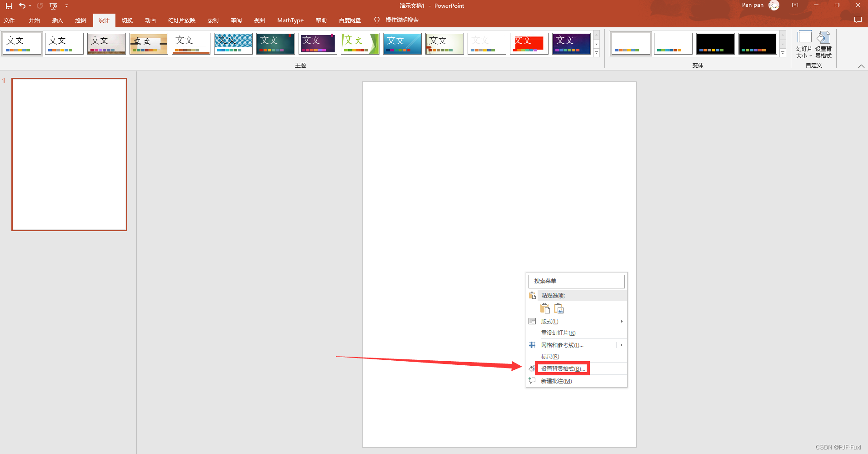Click the lightbulb tell-me icon
The image size is (868, 454).
377,20
